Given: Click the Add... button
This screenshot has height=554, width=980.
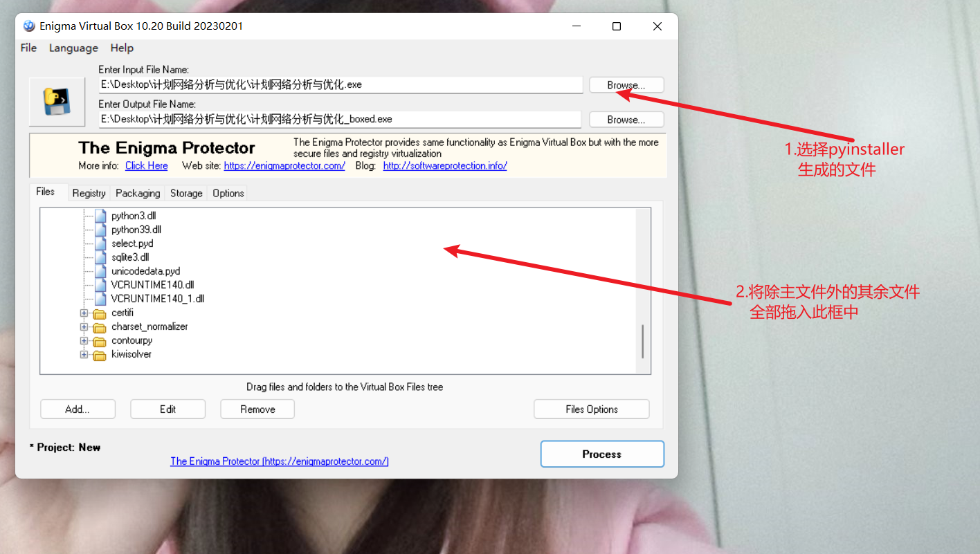Looking at the screenshot, I should pyautogui.click(x=78, y=409).
